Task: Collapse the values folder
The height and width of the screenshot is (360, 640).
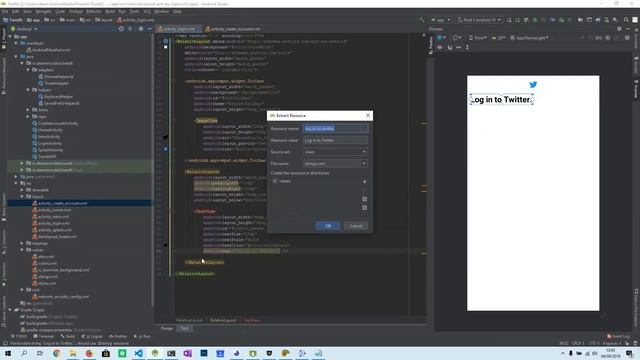Action: [x=22, y=250]
